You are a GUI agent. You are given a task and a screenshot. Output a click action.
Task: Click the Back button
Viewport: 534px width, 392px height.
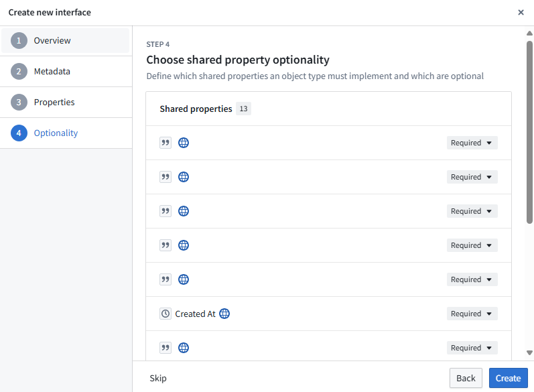466,378
